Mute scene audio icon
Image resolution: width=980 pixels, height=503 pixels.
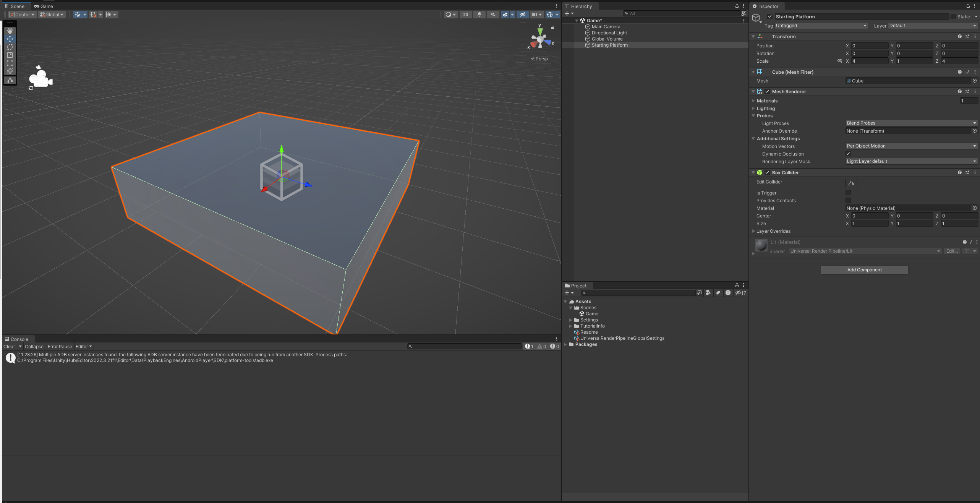coord(493,15)
